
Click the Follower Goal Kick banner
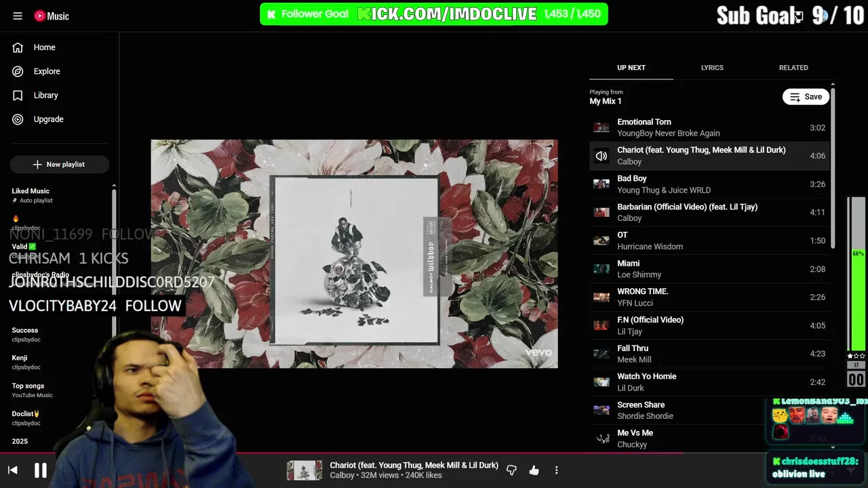pos(434,14)
